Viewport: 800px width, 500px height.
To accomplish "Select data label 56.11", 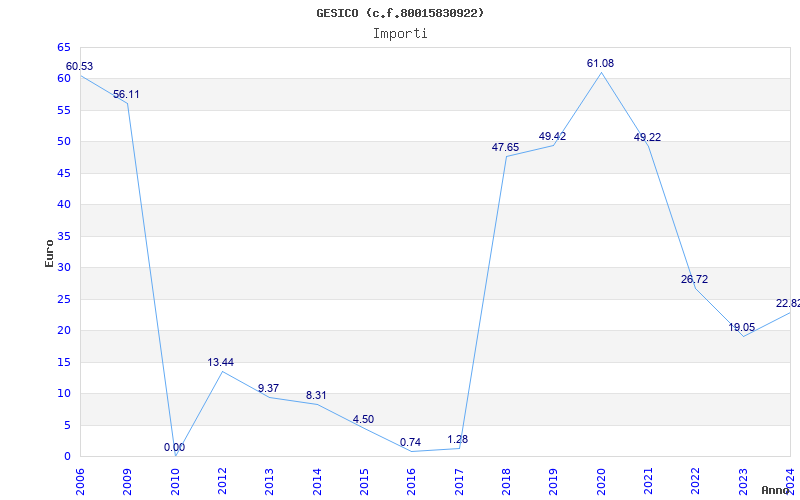I will [126, 94].
